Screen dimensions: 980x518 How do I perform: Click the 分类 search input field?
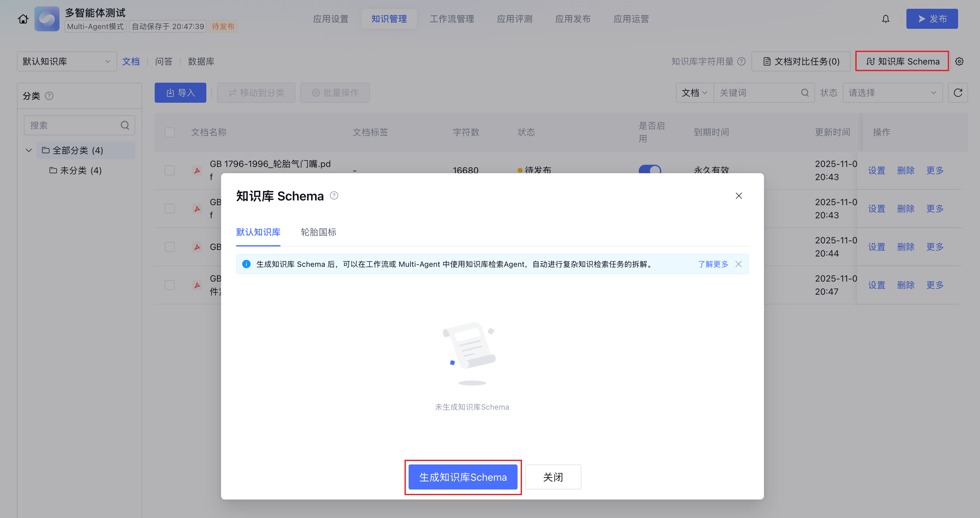(x=72, y=125)
